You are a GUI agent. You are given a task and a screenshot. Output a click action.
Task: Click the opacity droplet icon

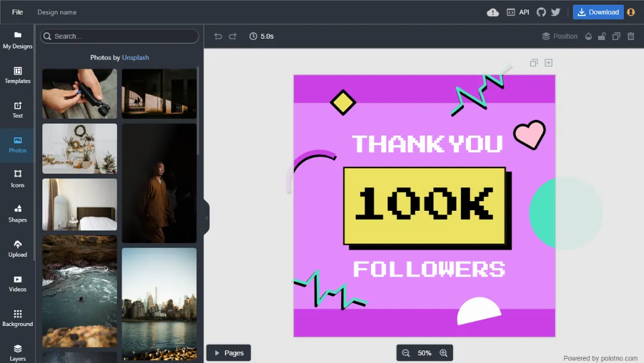click(589, 36)
